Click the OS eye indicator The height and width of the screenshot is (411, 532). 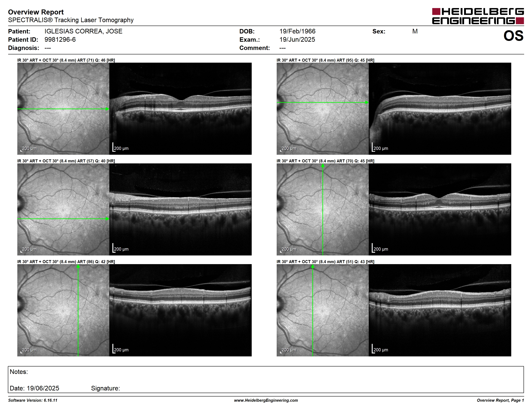click(x=513, y=36)
